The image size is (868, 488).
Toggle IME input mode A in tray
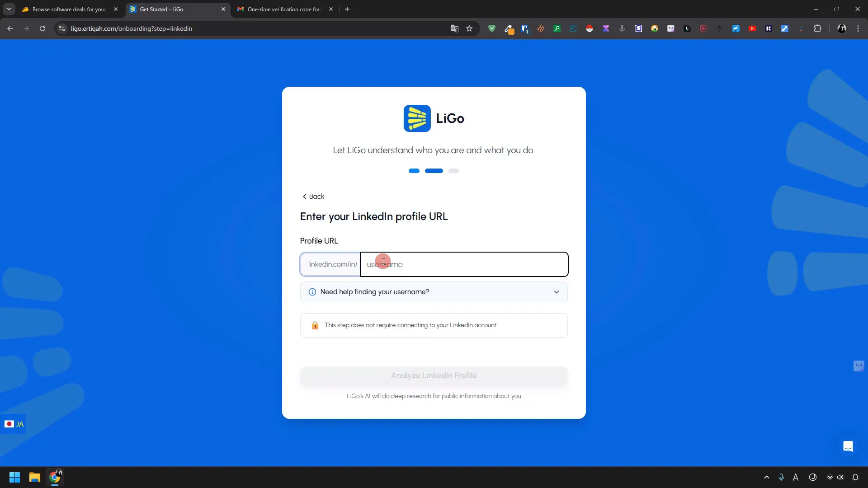(x=796, y=477)
